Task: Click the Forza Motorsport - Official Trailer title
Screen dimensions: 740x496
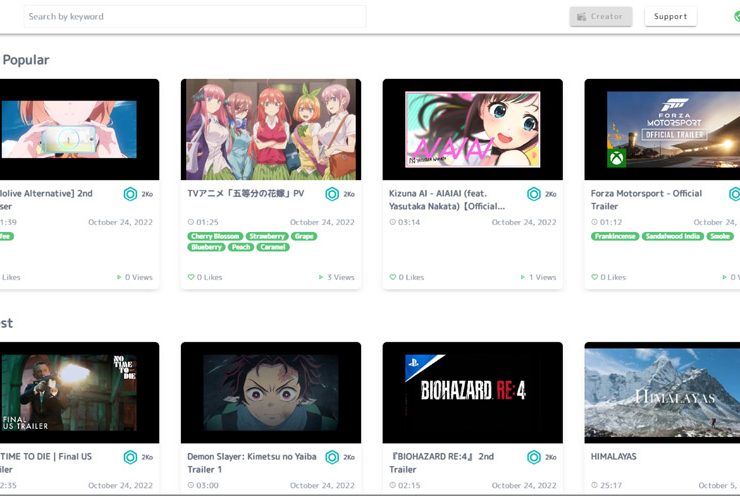Action: coord(646,200)
